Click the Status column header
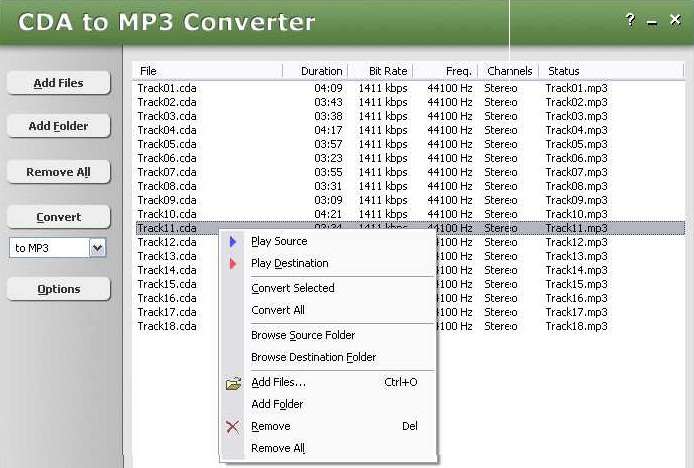 563,71
